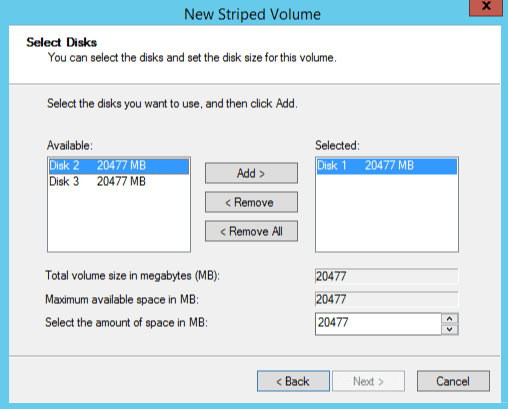
Task: Select Disk 2 in the Available list
Action: [x=119, y=166]
